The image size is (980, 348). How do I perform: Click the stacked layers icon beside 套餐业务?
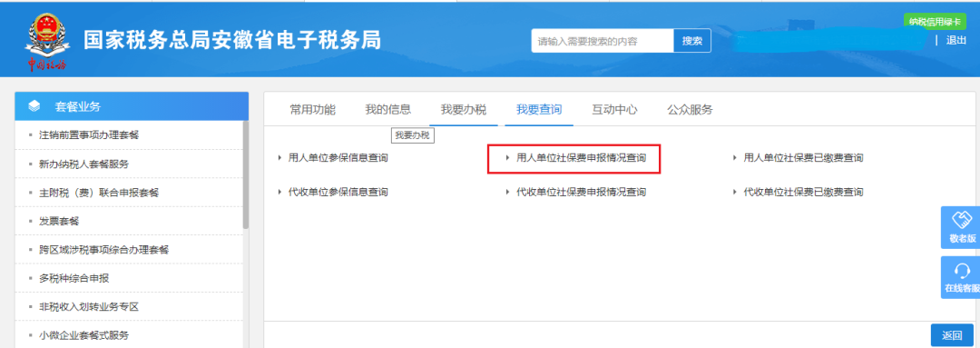coord(35,106)
